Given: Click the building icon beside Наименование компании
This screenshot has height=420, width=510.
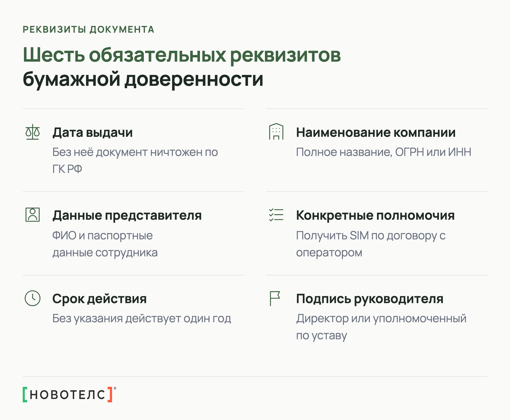Looking at the screenshot, I should [276, 131].
